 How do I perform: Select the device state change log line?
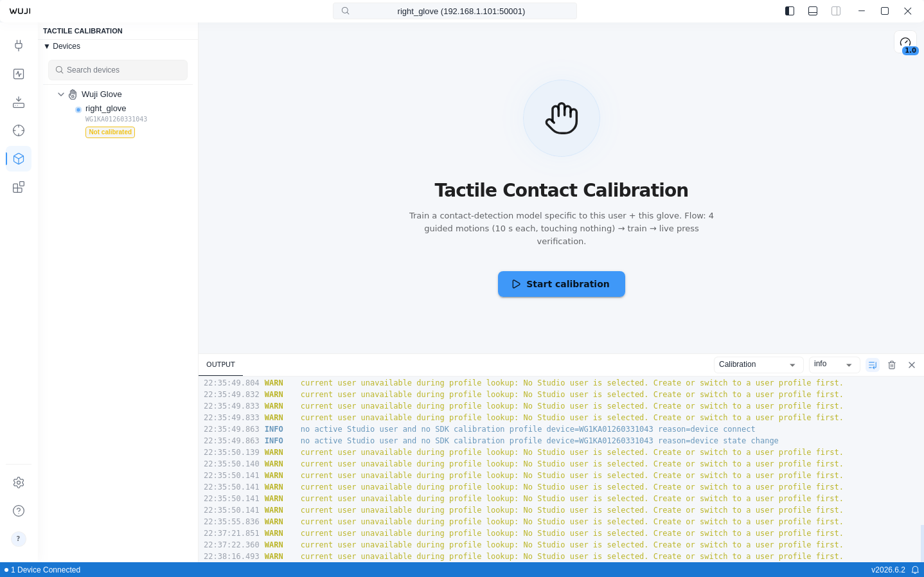pyautogui.click(x=492, y=441)
